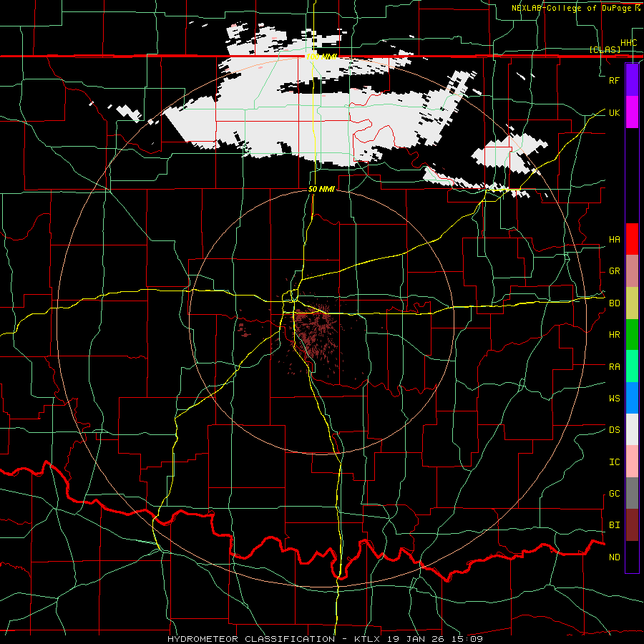The image size is (644, 644).
Task: Click the red HA legend color swatch
Action: point(632,239)
